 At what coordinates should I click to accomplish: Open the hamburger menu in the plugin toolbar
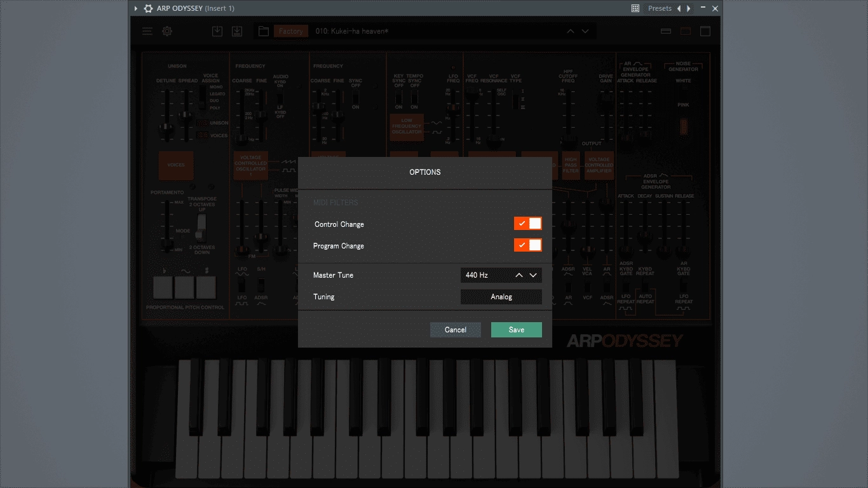point(147,31)
